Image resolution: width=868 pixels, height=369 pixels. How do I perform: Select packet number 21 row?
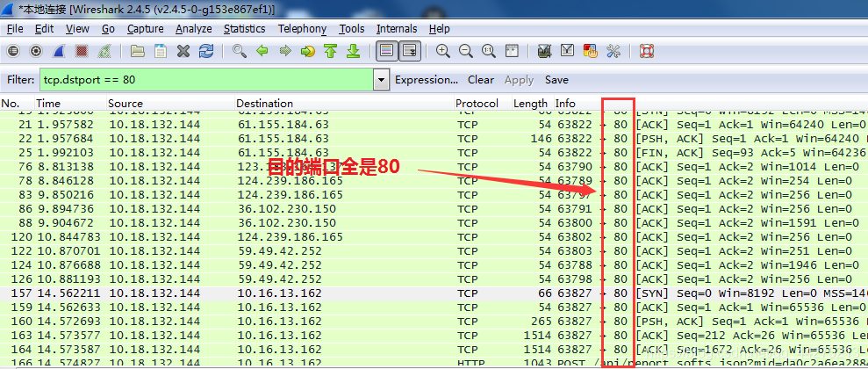[x=434, y=125]
